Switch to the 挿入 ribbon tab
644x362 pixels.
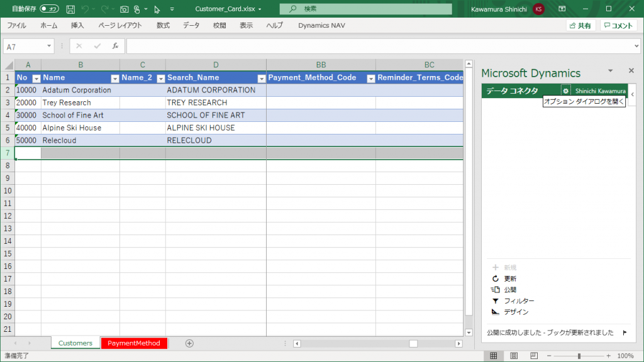77,25
